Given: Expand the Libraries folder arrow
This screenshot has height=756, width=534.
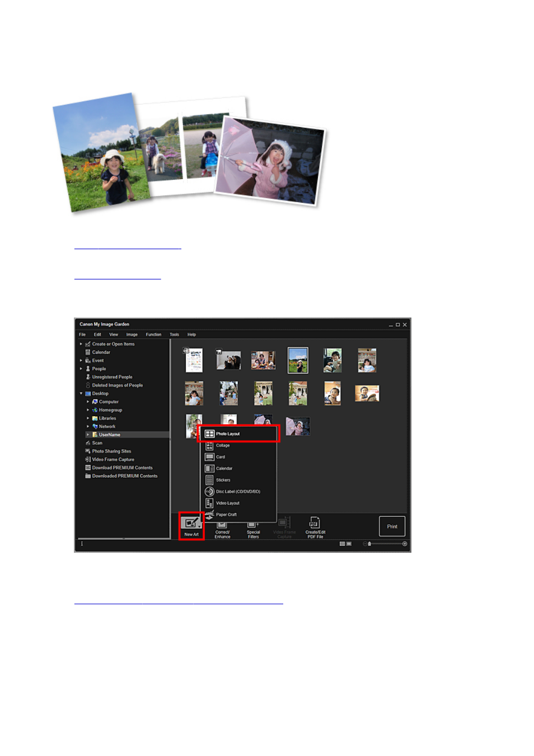Looking at the screenshot, I should pyautogui.click(x=88, y=418).
